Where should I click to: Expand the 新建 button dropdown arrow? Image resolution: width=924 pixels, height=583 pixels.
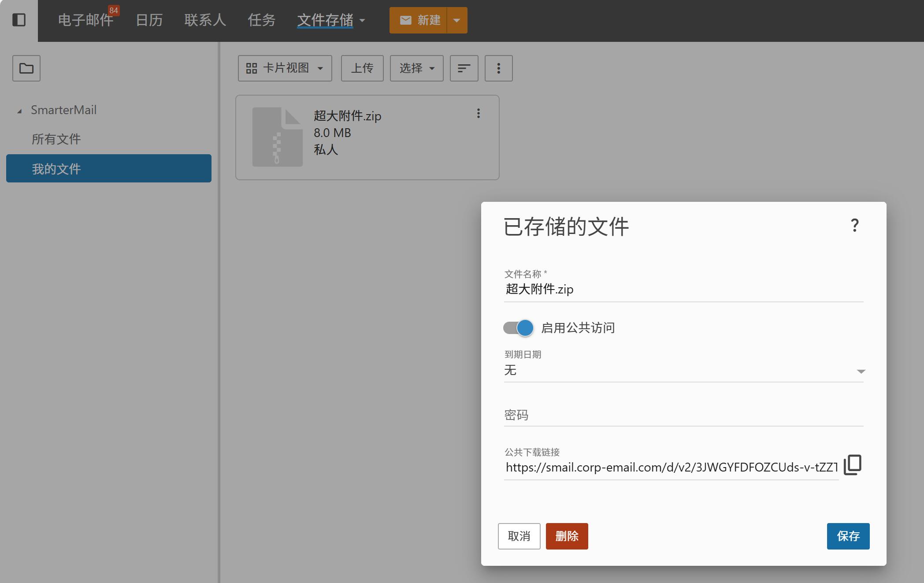point(457,20)
